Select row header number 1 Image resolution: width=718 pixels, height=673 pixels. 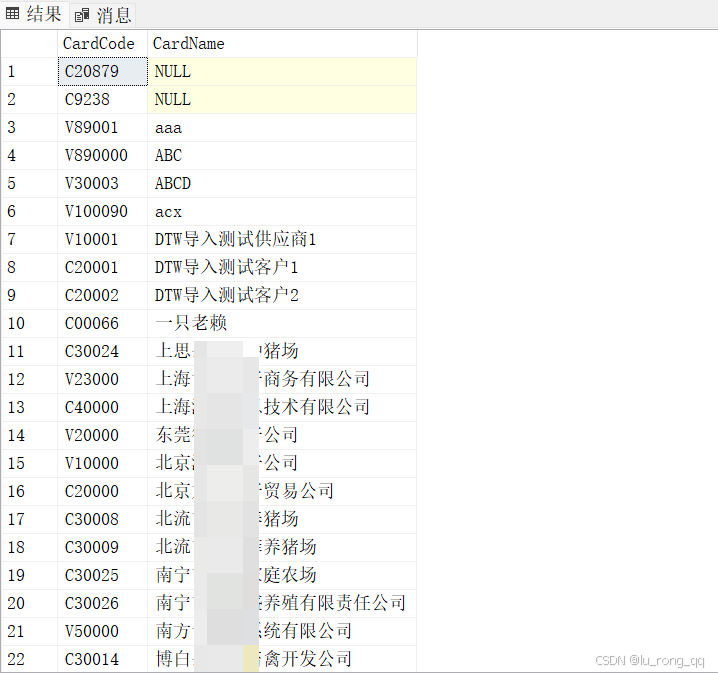[28, 71]
